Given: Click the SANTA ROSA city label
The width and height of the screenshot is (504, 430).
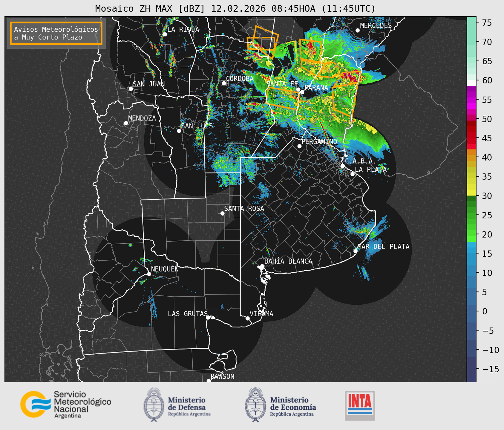Looking at the screenshot, I should 244,208.
